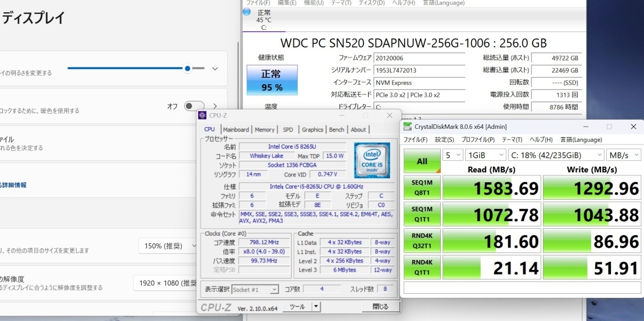Click the dropdown arrow beside the ツール button

tap(316, 306)
